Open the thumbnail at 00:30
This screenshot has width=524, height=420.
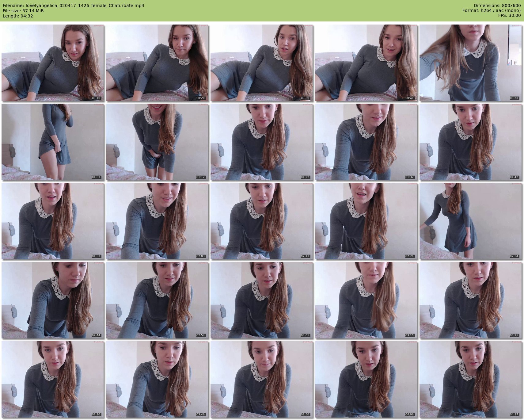(262, 63)
